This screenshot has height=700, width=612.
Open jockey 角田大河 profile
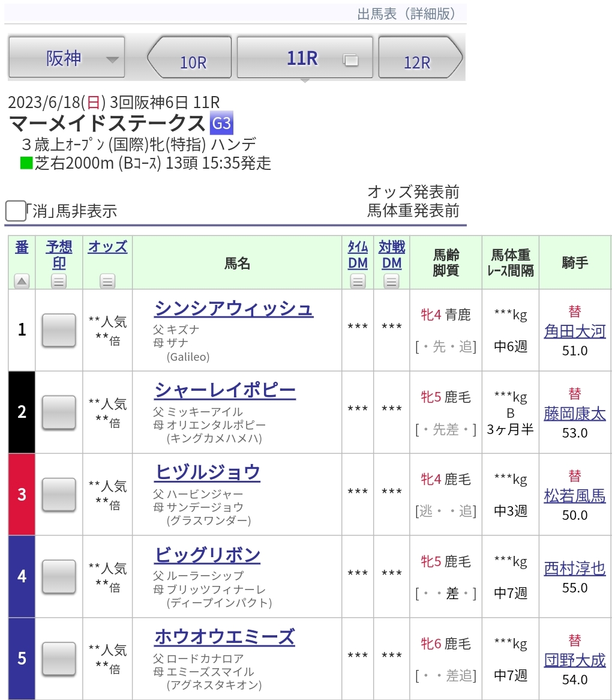pos(575,331)
